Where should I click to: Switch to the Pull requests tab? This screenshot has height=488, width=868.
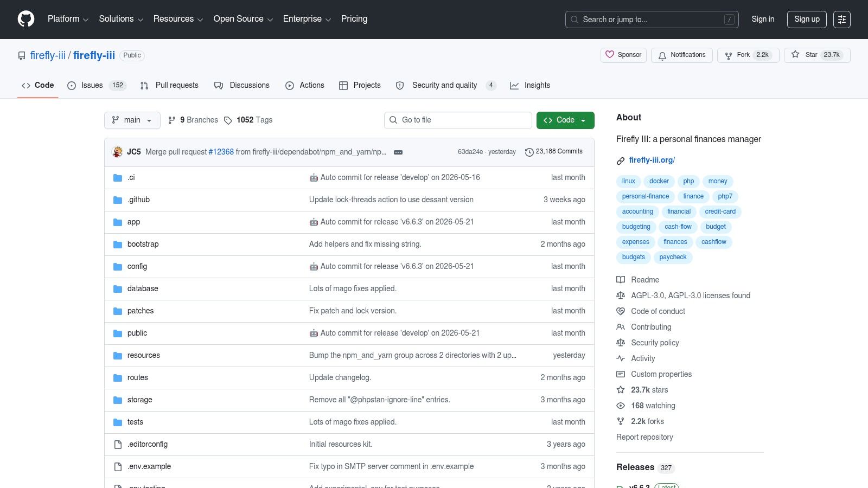[x=169, y=85]
